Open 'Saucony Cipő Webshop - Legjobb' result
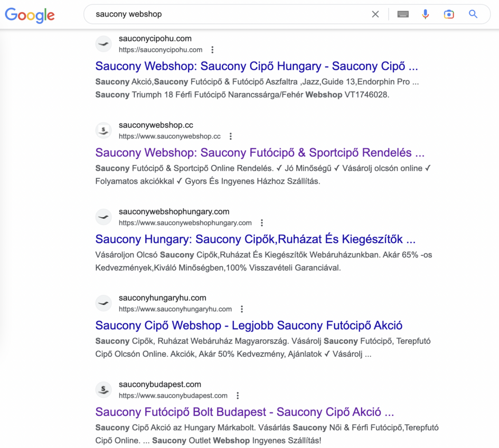Screen dimensions: 499x448 click(x=249, y=326)
